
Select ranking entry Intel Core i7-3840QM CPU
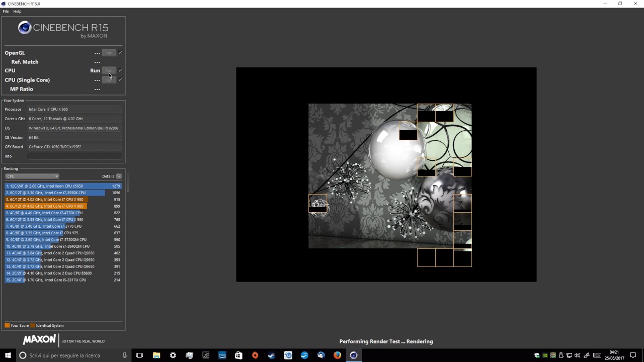pyautogui.click(x=63, y=246)
